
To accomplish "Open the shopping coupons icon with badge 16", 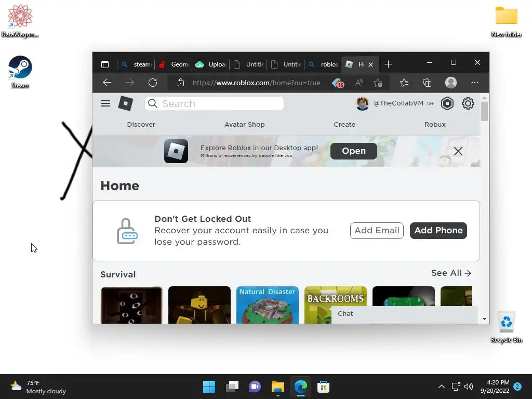I will [x=338, y=83].
